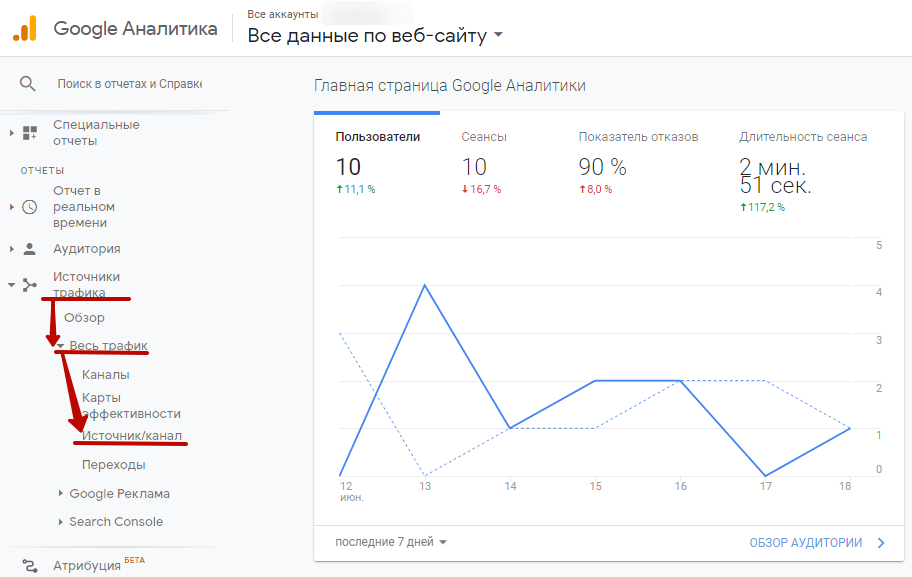
Task: Select the Сеансы metric tab
Action: pos(484,162)
